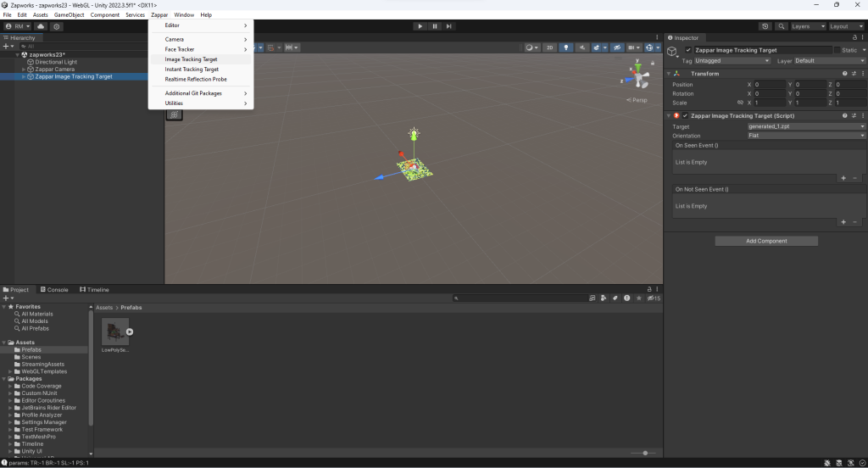This screenshot has width=868, height=468.
Task: Open the Additional Git Packages submenu
Action: pyautogui.click(x=201, y=93)
